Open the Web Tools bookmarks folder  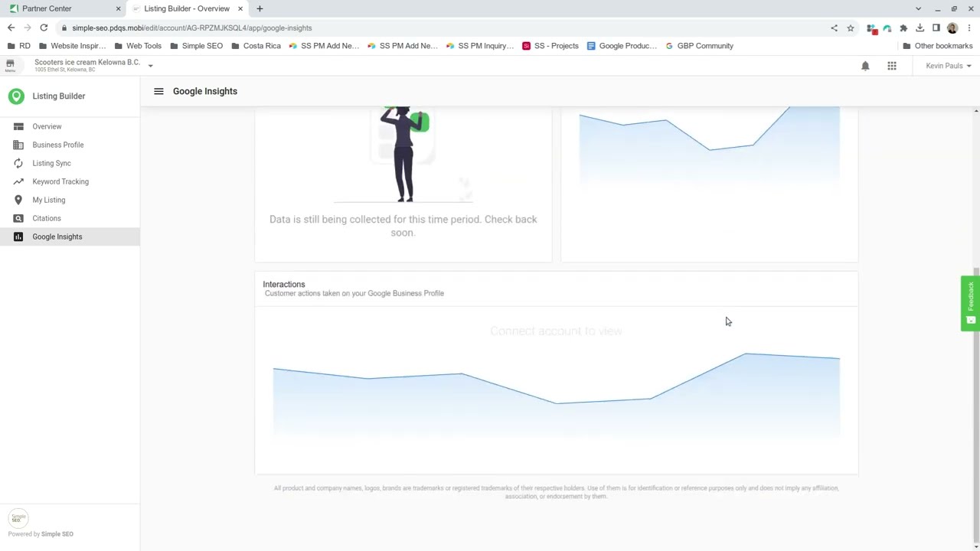[137, 46]
